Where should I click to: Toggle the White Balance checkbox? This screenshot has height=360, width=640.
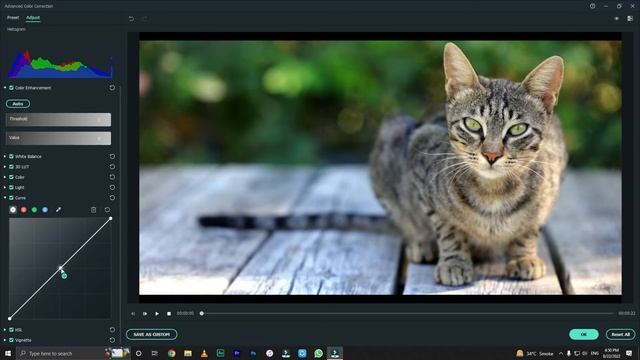point(11,156)
